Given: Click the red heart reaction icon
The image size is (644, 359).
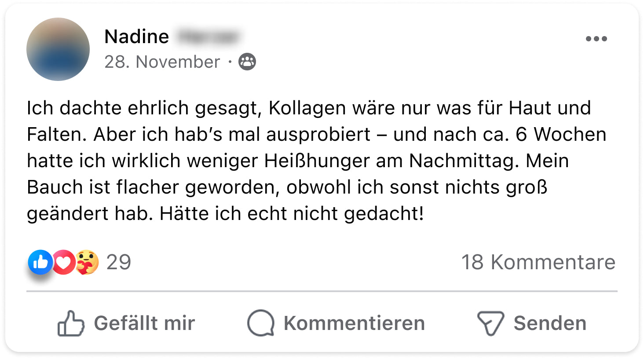Looking at the screenshot, I should click(x=64, y=262).
